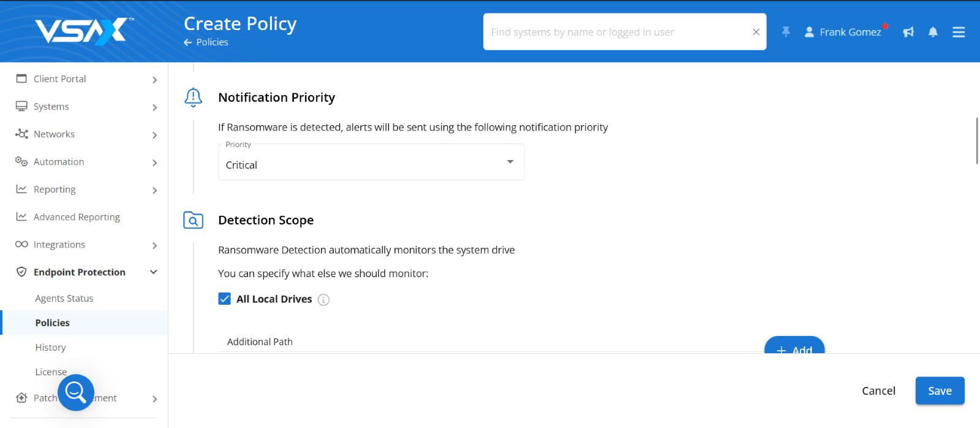Screen dimensions: 980x428
Task: Collapse the Endpoint Protection section
Action: click(x=86, y=272)
